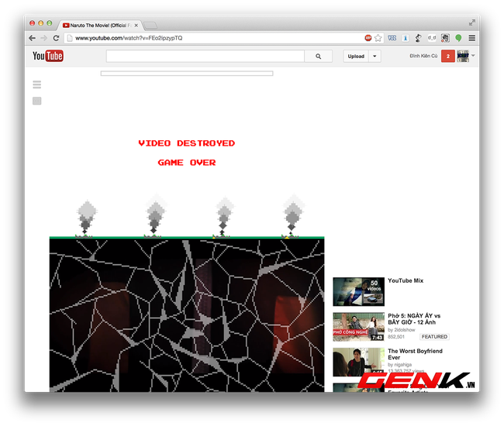The width and height of the screenshot is (504, 426).
Task: Open Phở 5 video thumbnail
Action: (358, 327)
